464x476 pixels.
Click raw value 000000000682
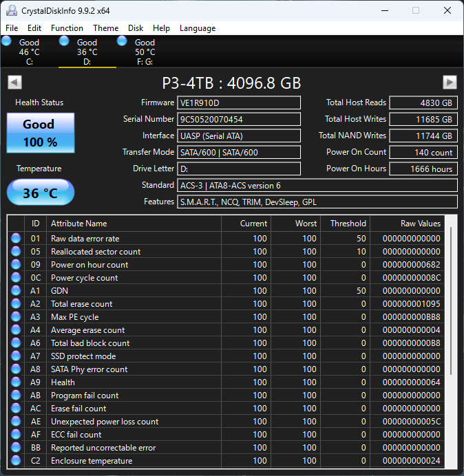coord(412,265)
